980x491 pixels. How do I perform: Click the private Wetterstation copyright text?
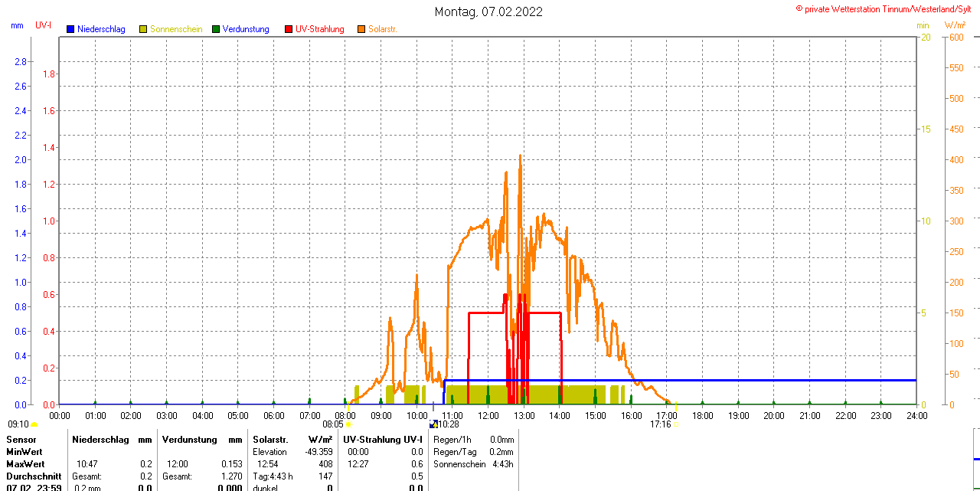[887, 8]
